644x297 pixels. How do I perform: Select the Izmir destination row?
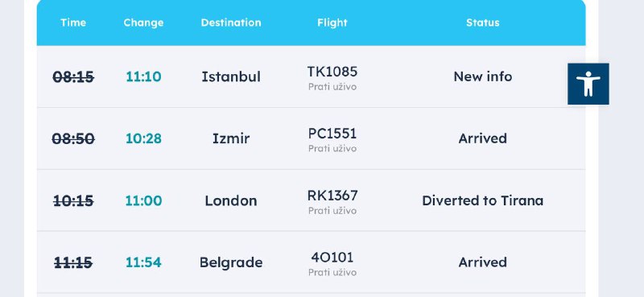[311, 138]
